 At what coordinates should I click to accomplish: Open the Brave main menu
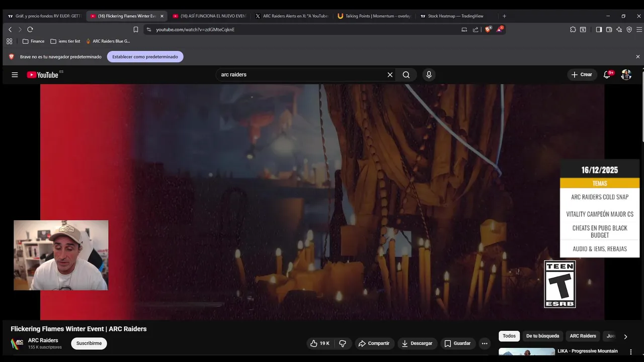pyautogui.click(x=638, y=30)
